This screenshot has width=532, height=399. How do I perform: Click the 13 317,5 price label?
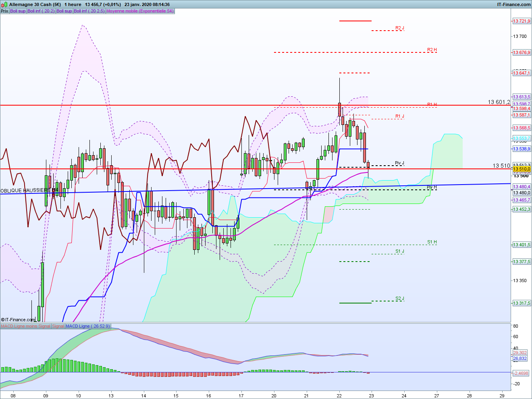click(522, 303)
